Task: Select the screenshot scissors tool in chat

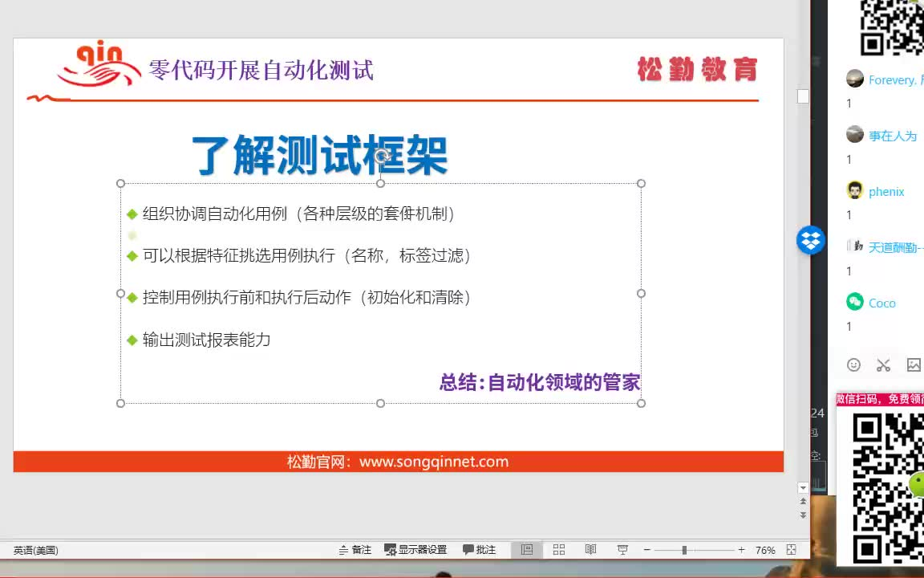Action: (883, 365)
